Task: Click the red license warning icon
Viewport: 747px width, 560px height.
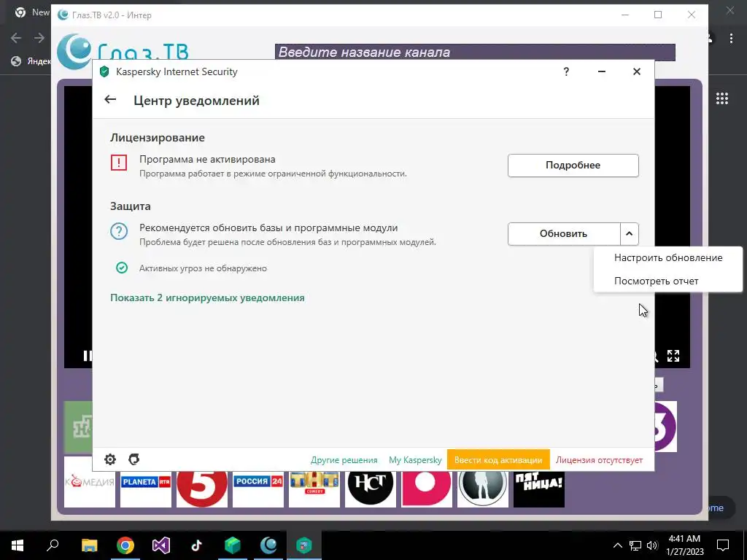Action: click(x=119, y=163)
